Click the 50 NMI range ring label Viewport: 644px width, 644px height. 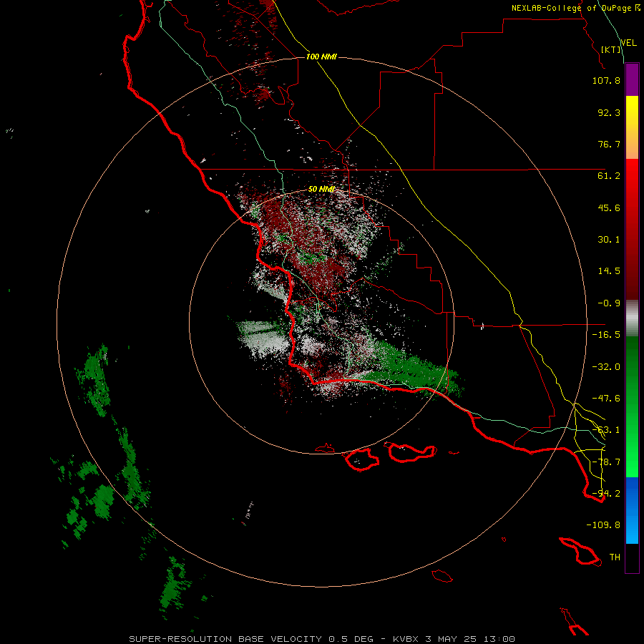pos(321,189)
